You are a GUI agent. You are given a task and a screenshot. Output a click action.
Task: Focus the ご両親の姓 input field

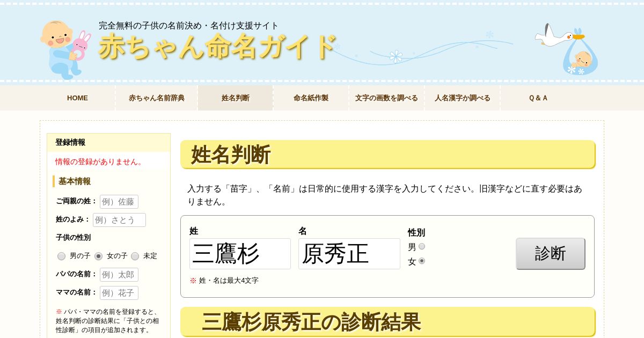pyautogui.click(x=119, y=202)
